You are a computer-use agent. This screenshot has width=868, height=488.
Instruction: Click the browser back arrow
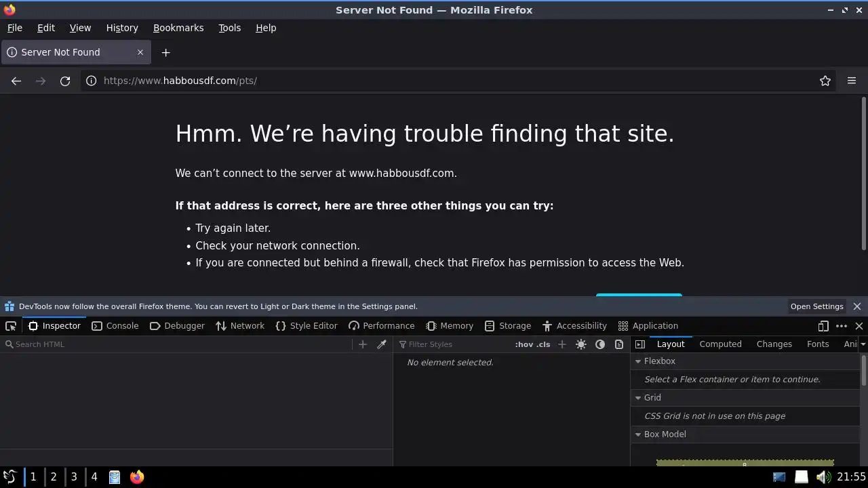pos(16,81)
